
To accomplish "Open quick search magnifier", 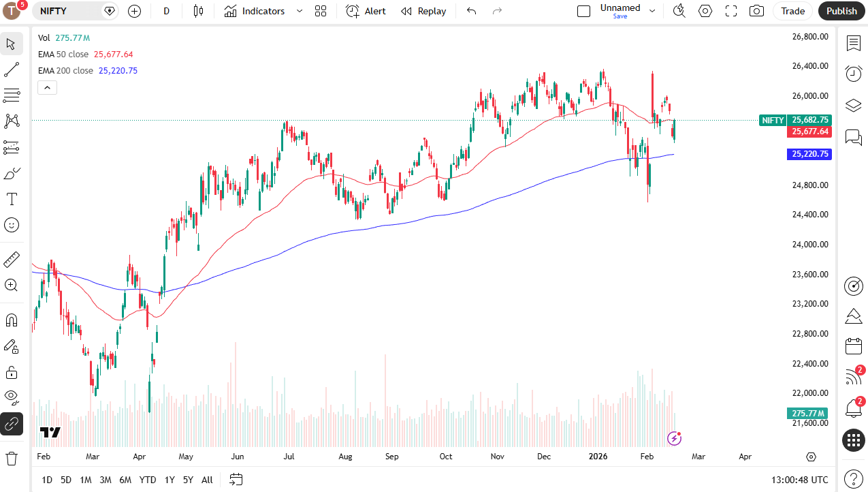I will 679,11.
